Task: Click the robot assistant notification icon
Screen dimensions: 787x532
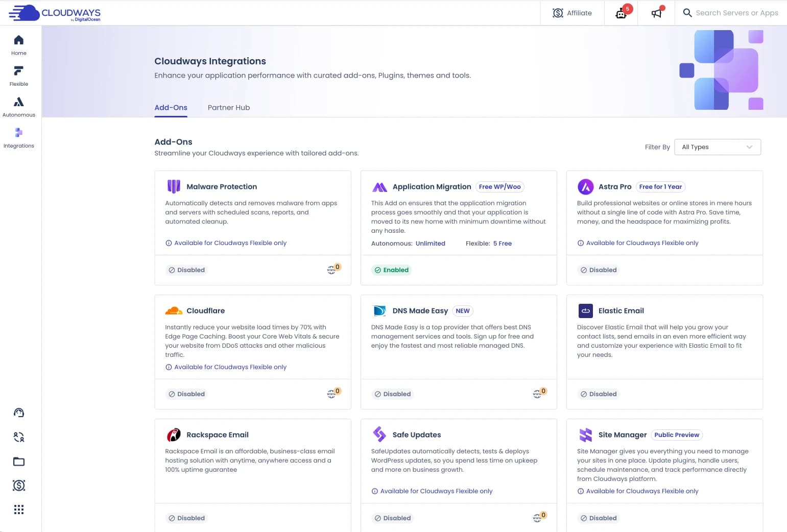Action: (622, 13)
